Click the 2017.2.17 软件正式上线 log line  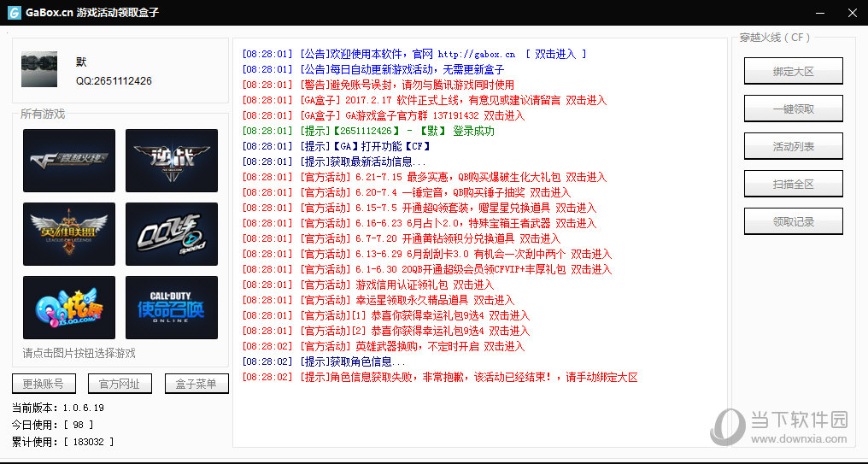424,100
